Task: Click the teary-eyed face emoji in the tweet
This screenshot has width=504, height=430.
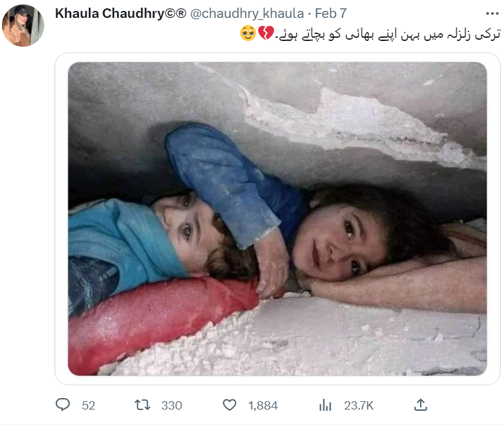Action: coord(248,33)
